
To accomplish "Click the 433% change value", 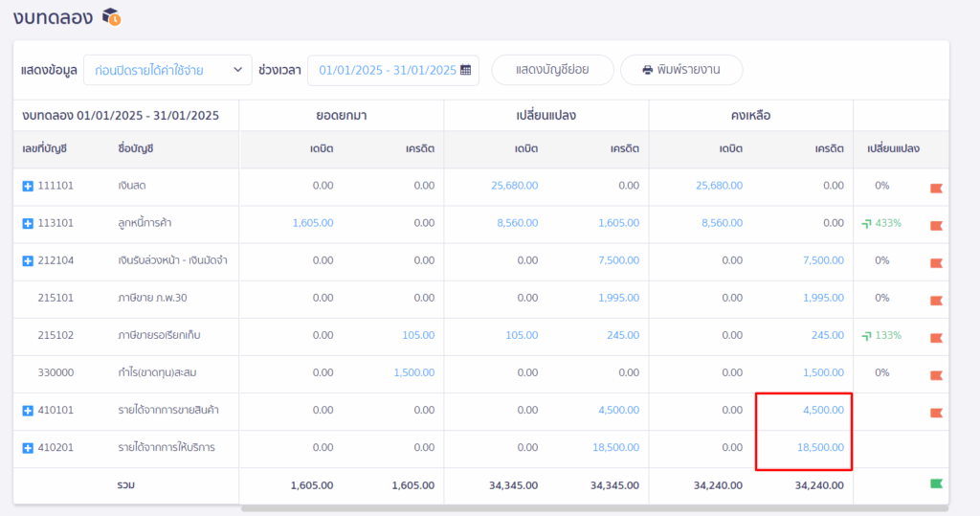I will point(888,223).
